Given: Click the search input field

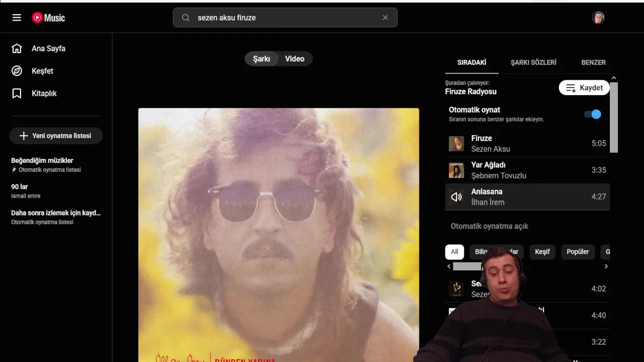Looking at the screenshot, I should (285, 18).
